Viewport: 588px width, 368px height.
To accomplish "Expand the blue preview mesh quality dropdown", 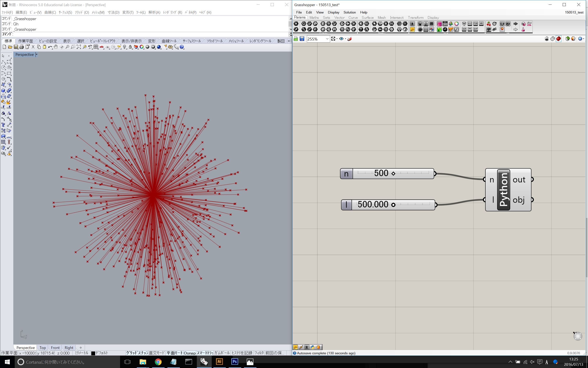I will pos(584,39).
